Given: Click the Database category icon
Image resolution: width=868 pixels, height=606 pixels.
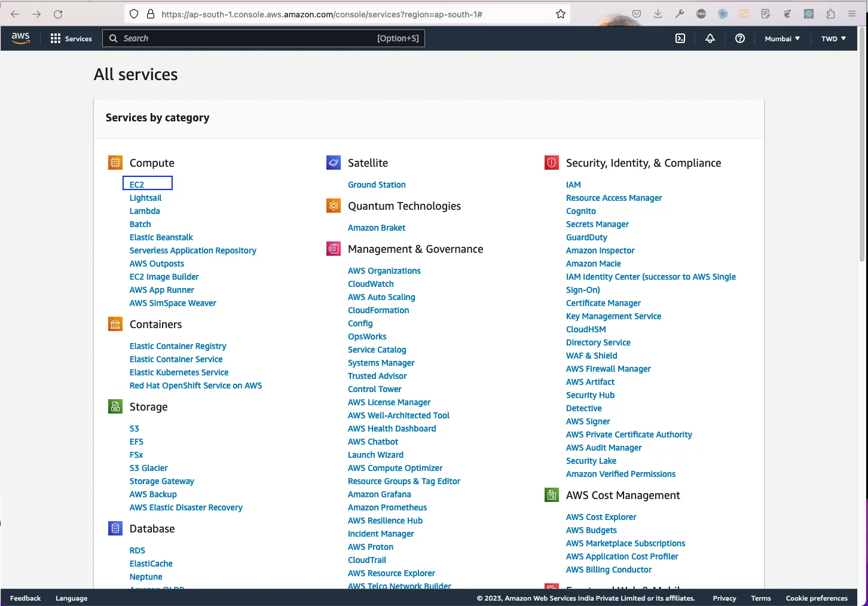Looking at the screenshot, I should 115,528.
